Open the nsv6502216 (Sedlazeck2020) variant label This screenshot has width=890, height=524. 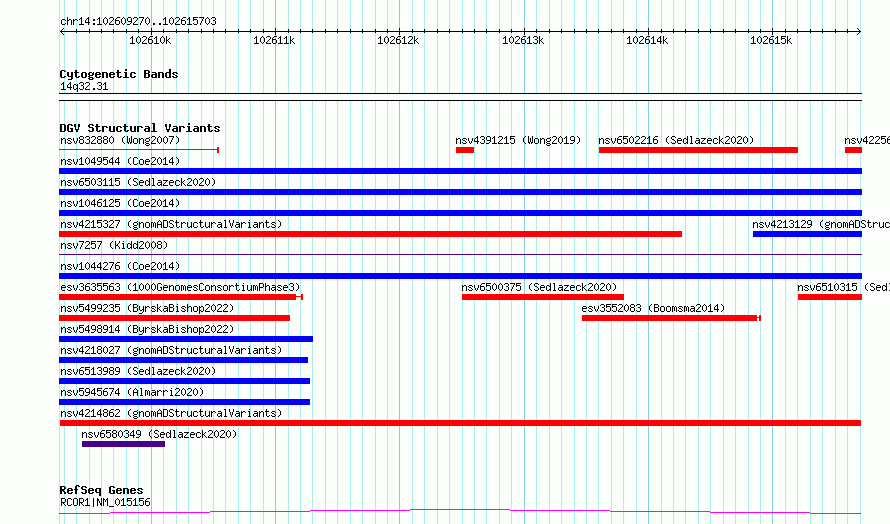tap(676, 140)
